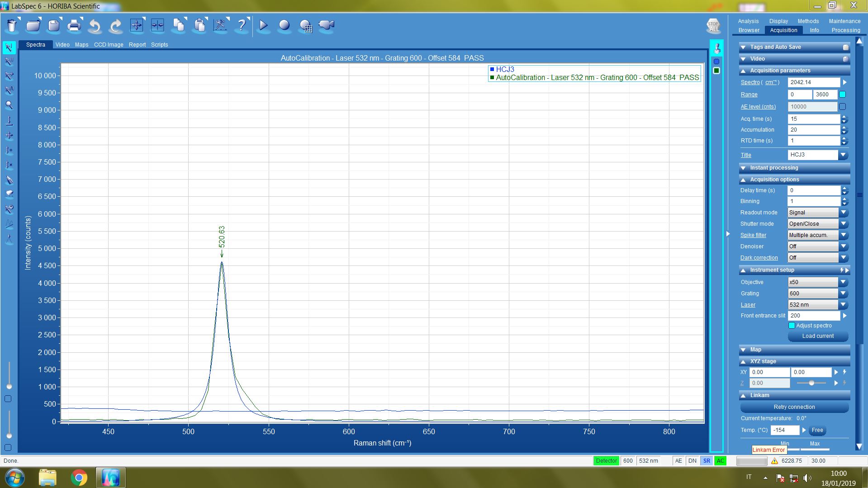
Task: Open the Processing tab
Action: pos(845,30)
